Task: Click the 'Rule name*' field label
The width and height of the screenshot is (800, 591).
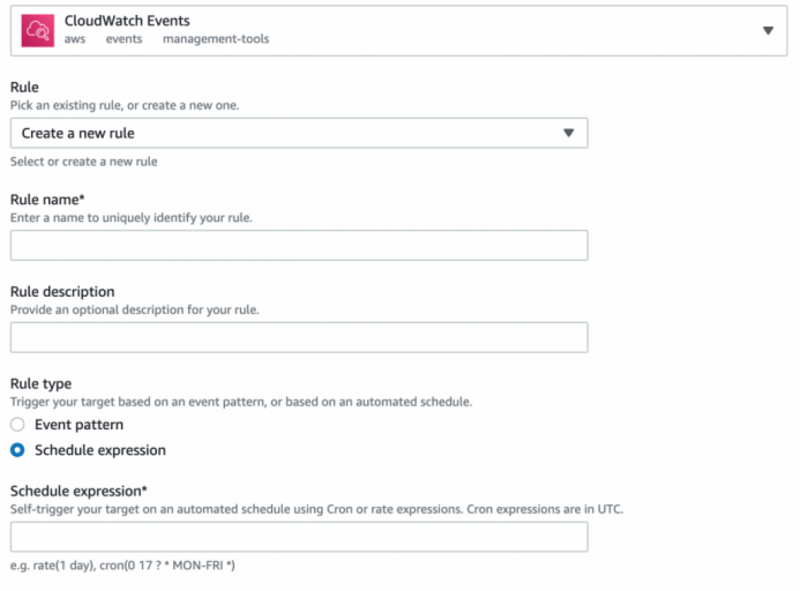Action: tap(47, 200)
